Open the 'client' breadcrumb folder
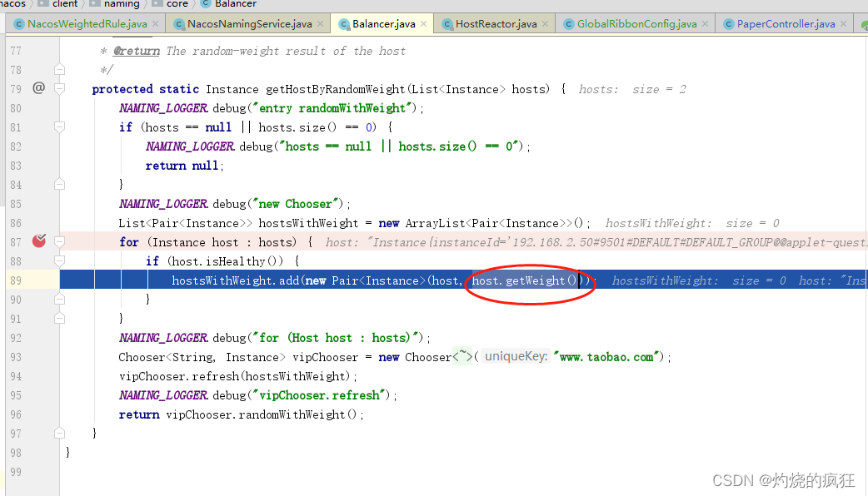The height and width of the screenshot is (496, 868). [65, 3]
